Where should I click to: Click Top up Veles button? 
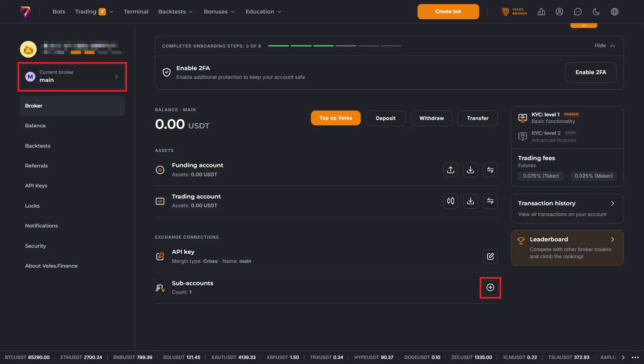tap(335, 118)
